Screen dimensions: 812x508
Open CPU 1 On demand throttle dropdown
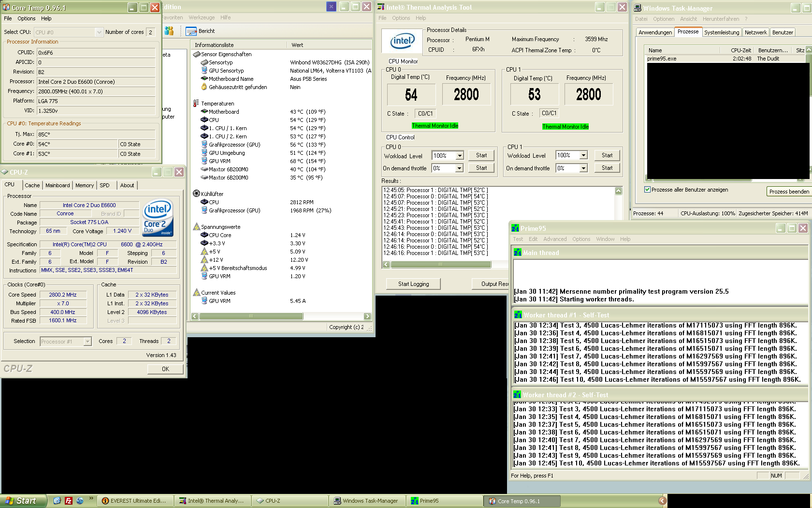coord(583,168)
